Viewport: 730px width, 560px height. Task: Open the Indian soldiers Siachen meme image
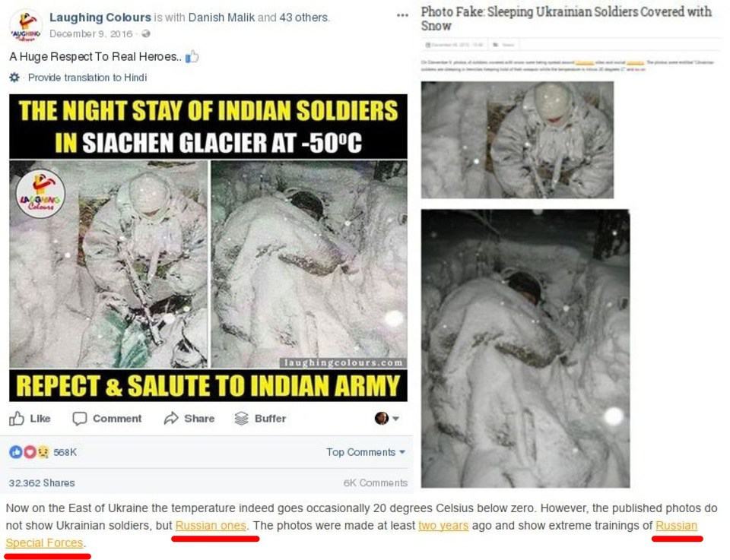[208, 248]
